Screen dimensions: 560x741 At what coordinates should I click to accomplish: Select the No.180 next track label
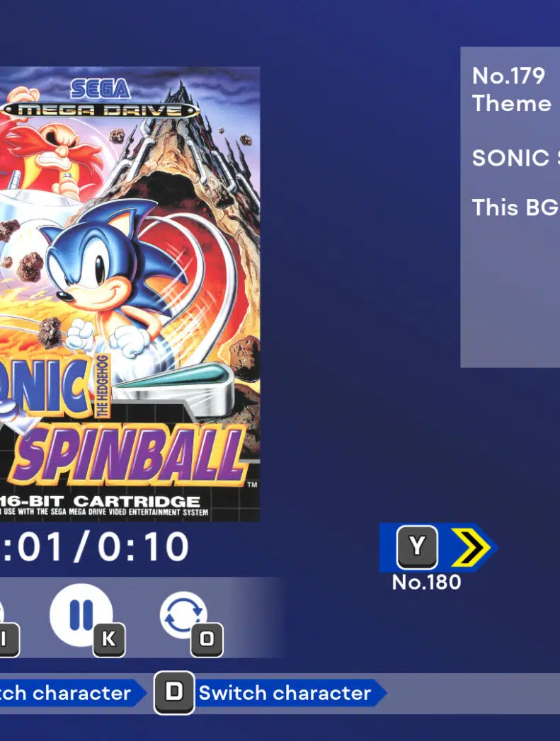coord(426,582)
